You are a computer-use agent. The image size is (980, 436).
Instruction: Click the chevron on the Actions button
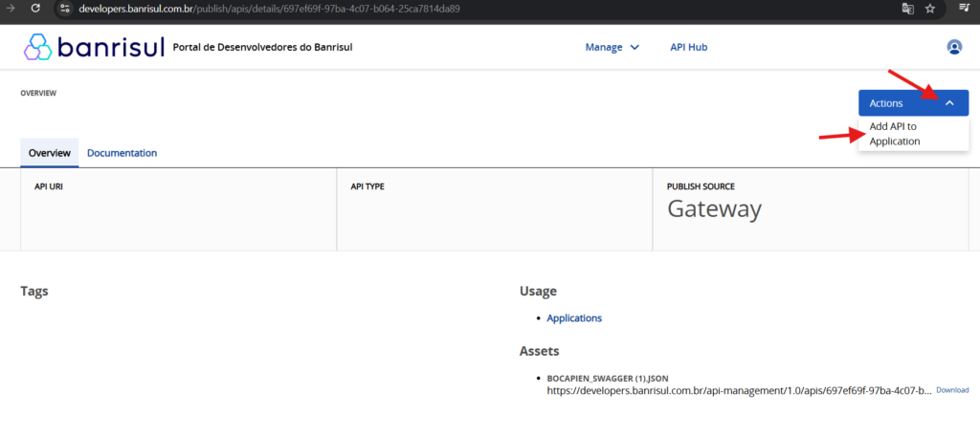click(x=948, y=102)
